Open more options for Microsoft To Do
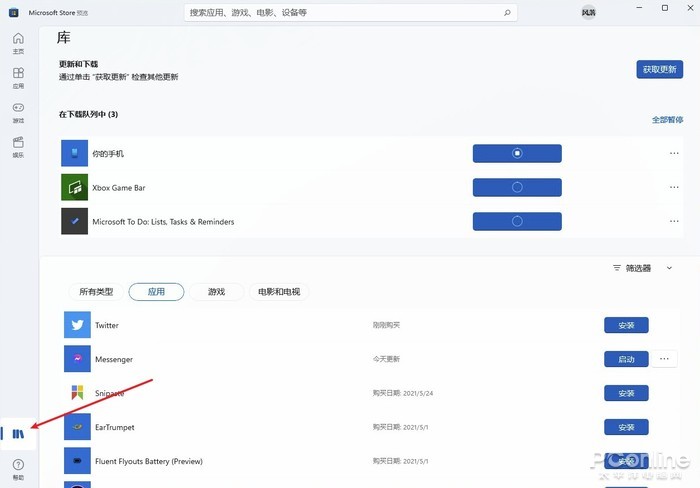The width and height of the screenshot is (700, 488). [x=674, y=221]
